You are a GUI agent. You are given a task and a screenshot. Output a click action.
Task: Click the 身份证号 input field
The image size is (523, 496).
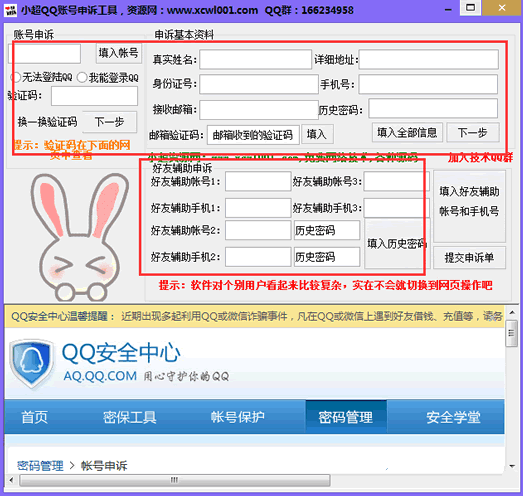[259, 84]
